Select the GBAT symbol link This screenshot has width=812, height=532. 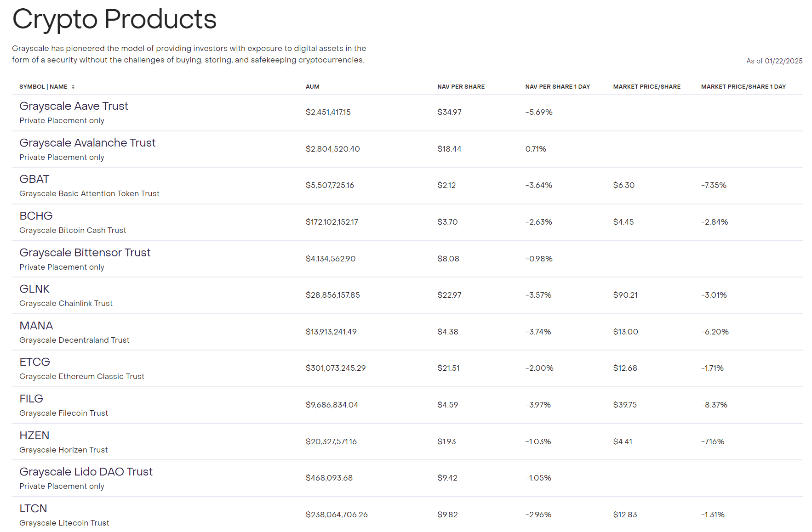[34, 179]
